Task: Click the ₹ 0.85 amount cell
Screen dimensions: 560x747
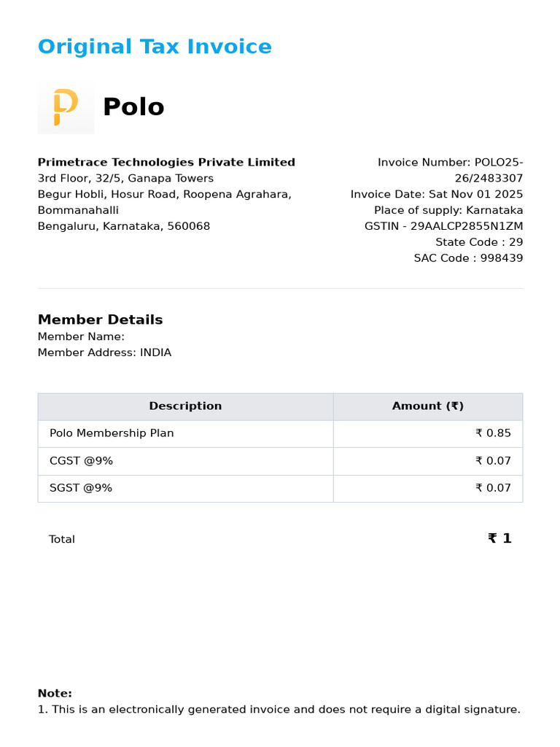Action: click(x=493, y=433)
